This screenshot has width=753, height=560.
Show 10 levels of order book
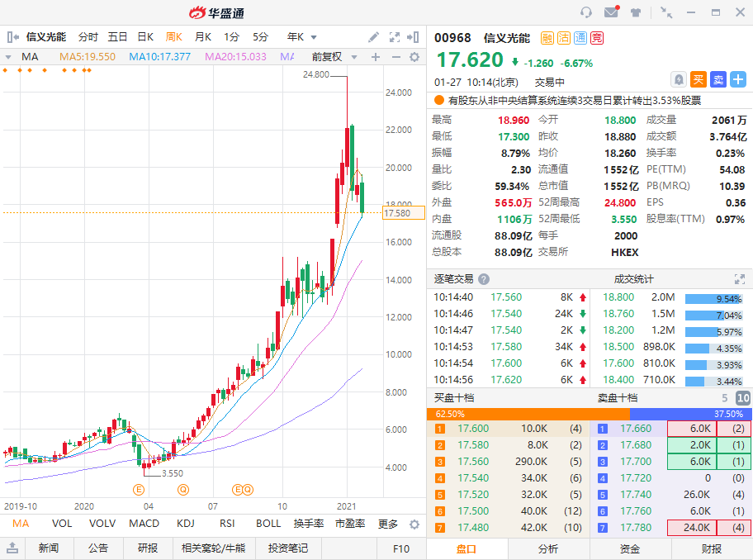[x=743, y=397]
